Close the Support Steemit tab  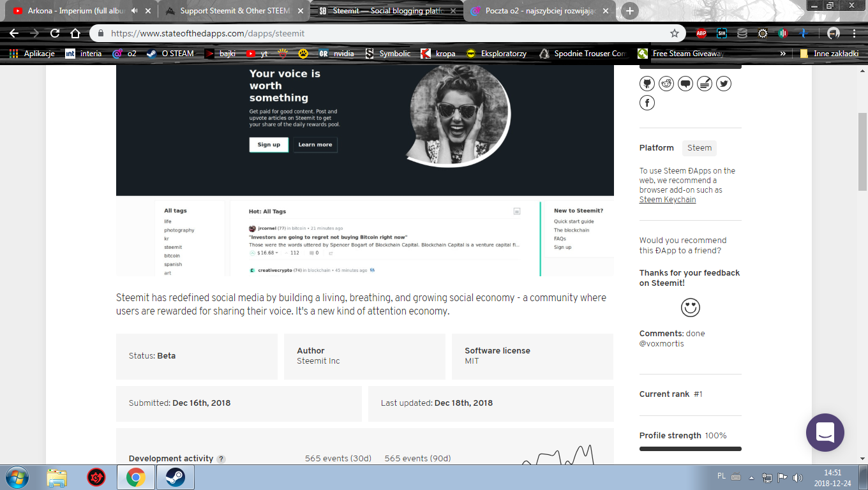tap(300, 11)
